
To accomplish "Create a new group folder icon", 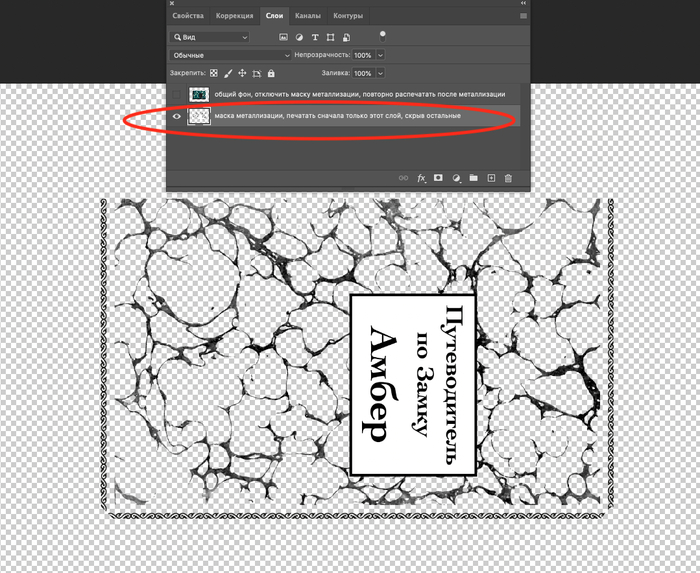I will (474, 178).
